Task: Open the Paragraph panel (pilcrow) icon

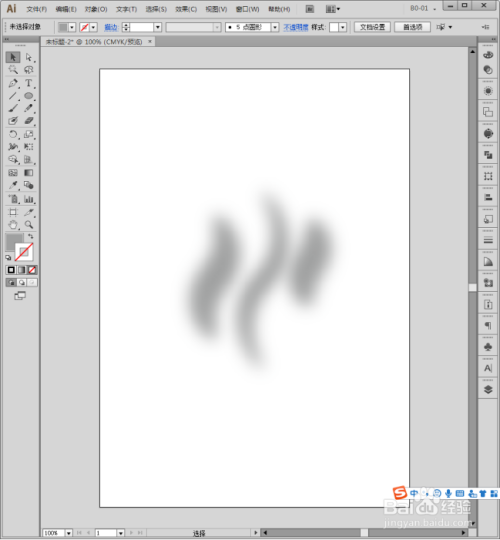Action: (488, 325)
